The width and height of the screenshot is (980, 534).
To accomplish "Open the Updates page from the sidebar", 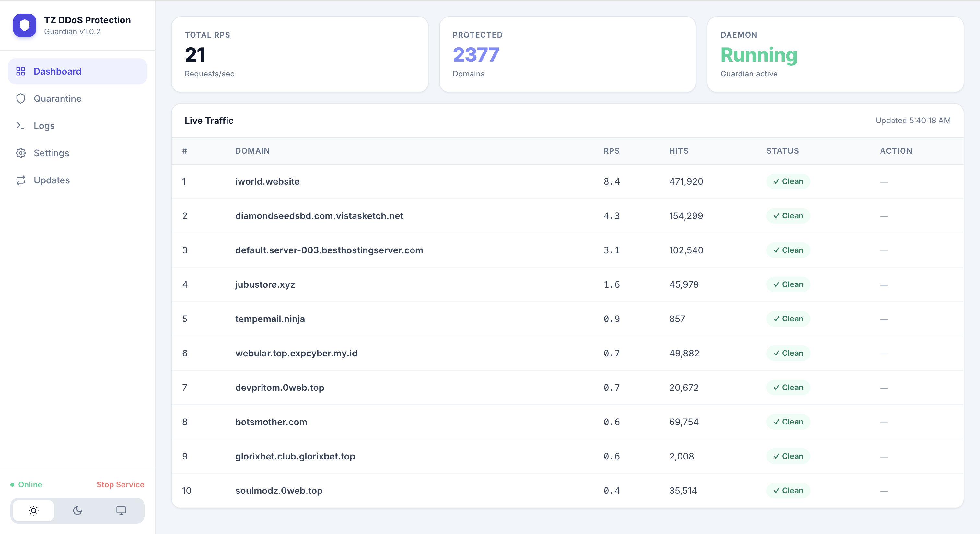I will tap(52, 180).
